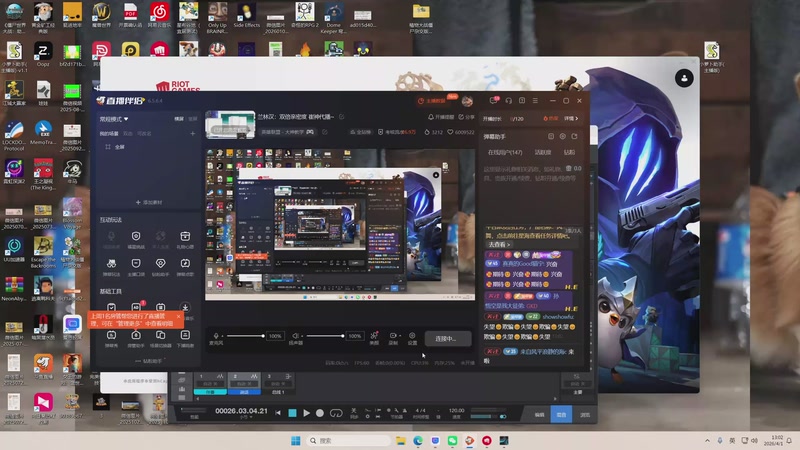The width and height of the screenshot is (800, 450).
Task: Open the AD tool with red badge
Action: click(x=136, y=307)
